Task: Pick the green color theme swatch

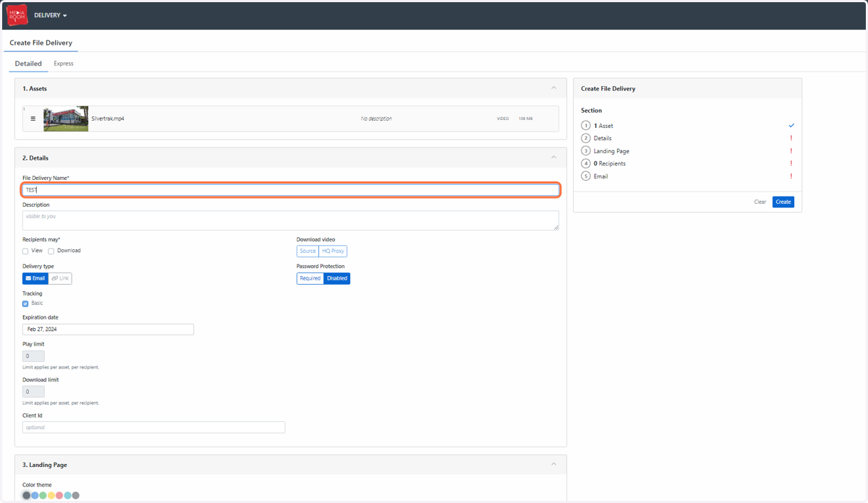Action: click(43, 496)
